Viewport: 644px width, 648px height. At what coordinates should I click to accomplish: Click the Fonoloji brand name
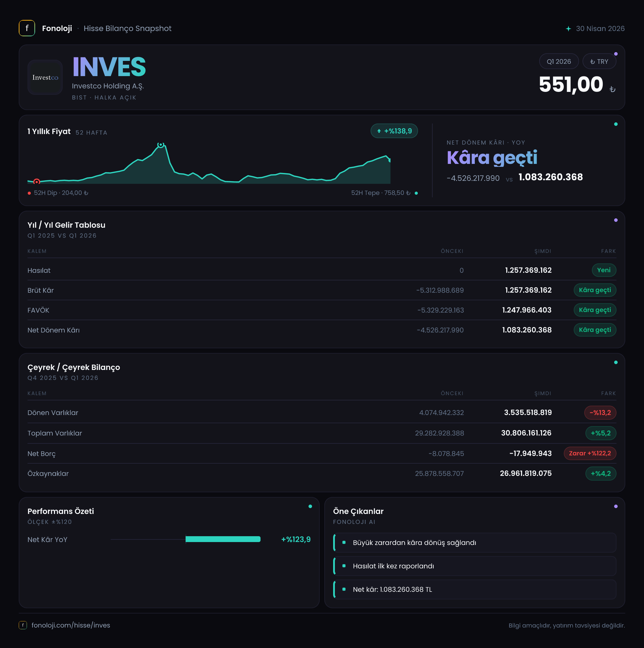tap(57, 28)
